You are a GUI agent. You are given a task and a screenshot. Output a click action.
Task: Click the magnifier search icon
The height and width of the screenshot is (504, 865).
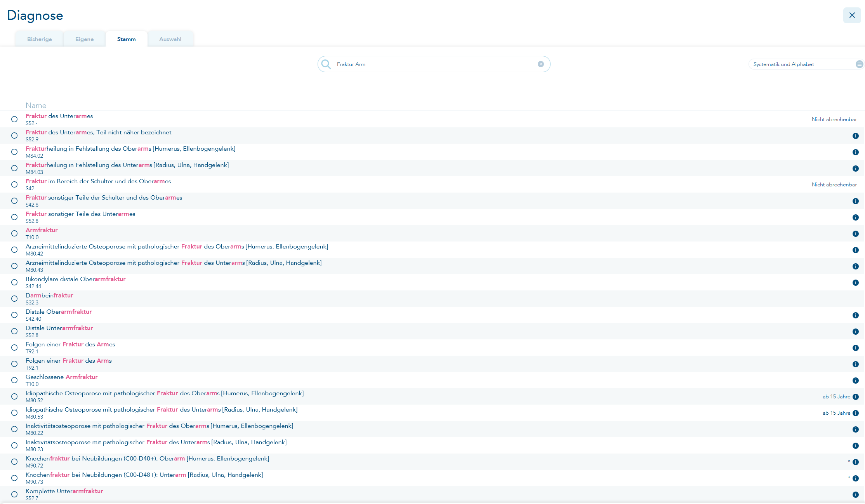tap(326, 64)
